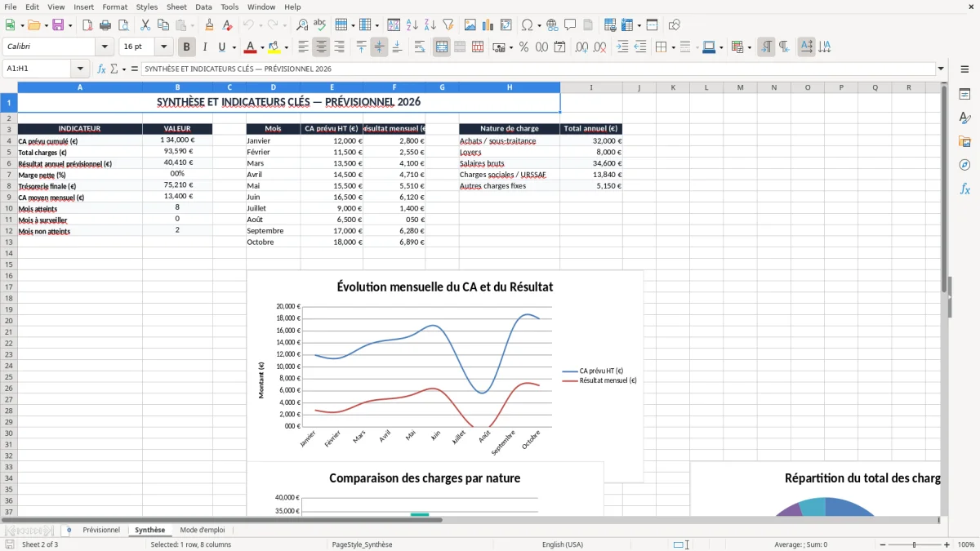
Task: Click the 100% zoom level
Action: click(966, 544)
